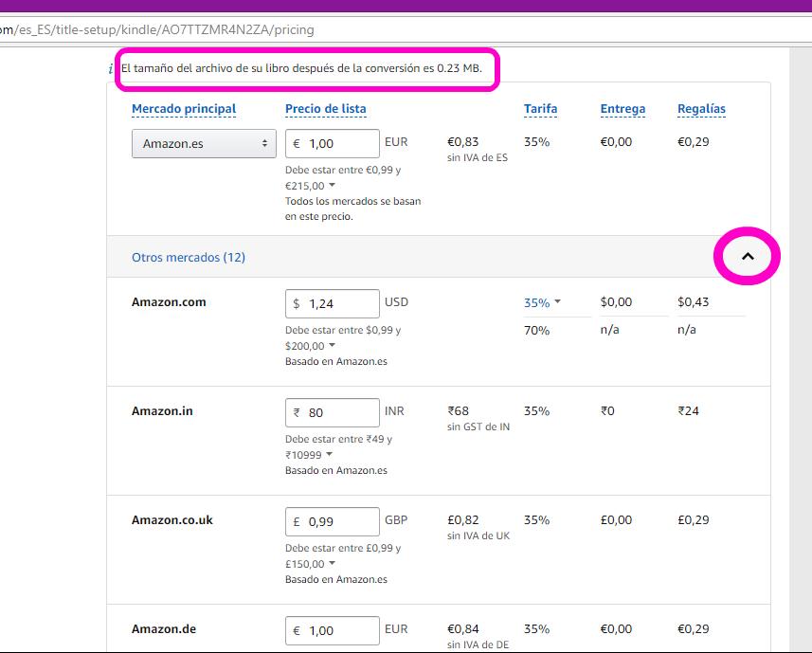Expand price range arrow under Amazon.es
Screen dimensions: 812x653
[332, 187]
